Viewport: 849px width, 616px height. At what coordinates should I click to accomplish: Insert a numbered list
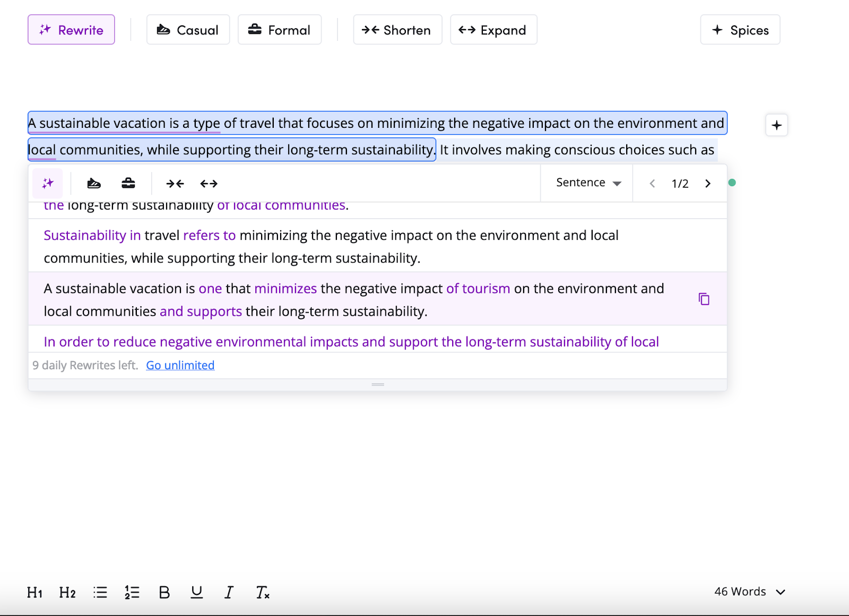point(132,592)
